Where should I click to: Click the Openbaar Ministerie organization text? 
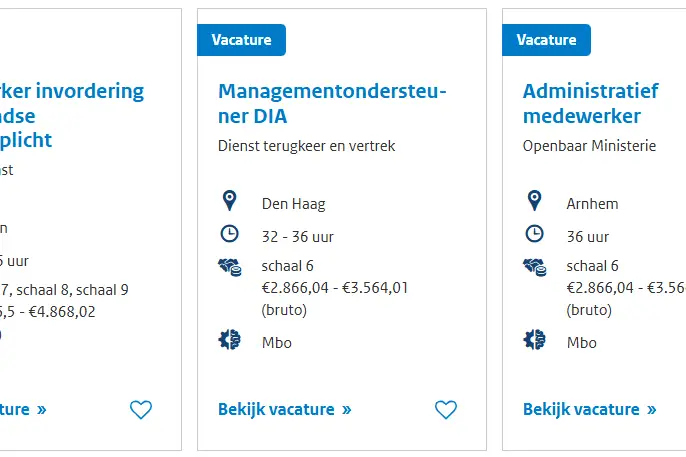[589, 146]
